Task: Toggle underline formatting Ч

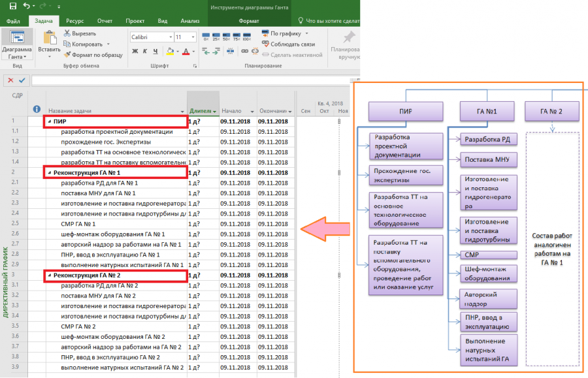Action: [155, 51]
